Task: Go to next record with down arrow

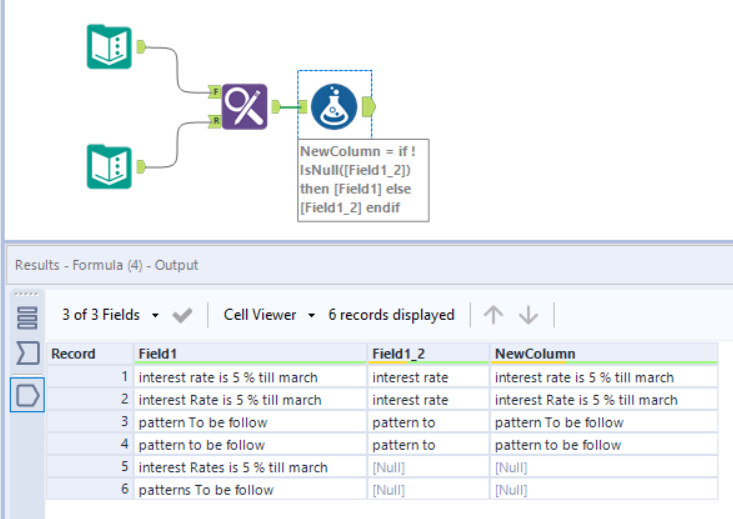Action: 528,315
